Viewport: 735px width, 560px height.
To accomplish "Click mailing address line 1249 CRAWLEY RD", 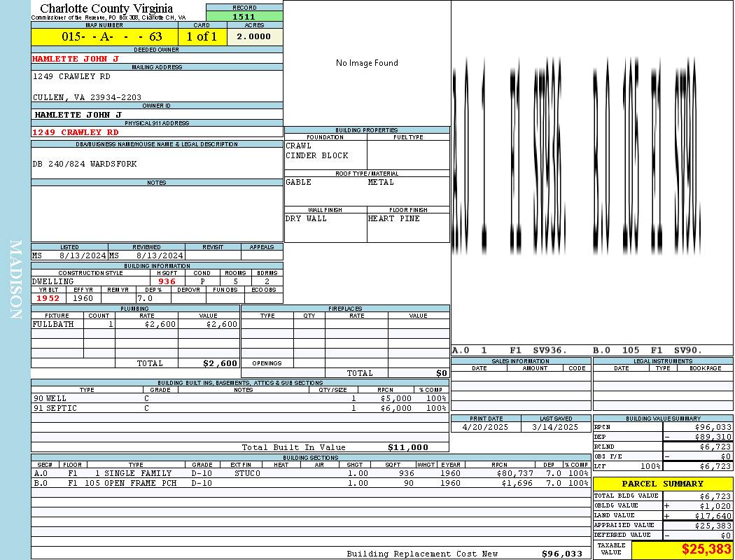I will 71,76.
